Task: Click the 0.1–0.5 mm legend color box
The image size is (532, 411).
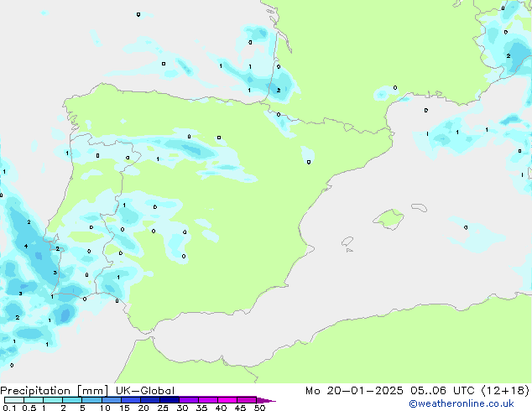Action: (x=14, y=400)
